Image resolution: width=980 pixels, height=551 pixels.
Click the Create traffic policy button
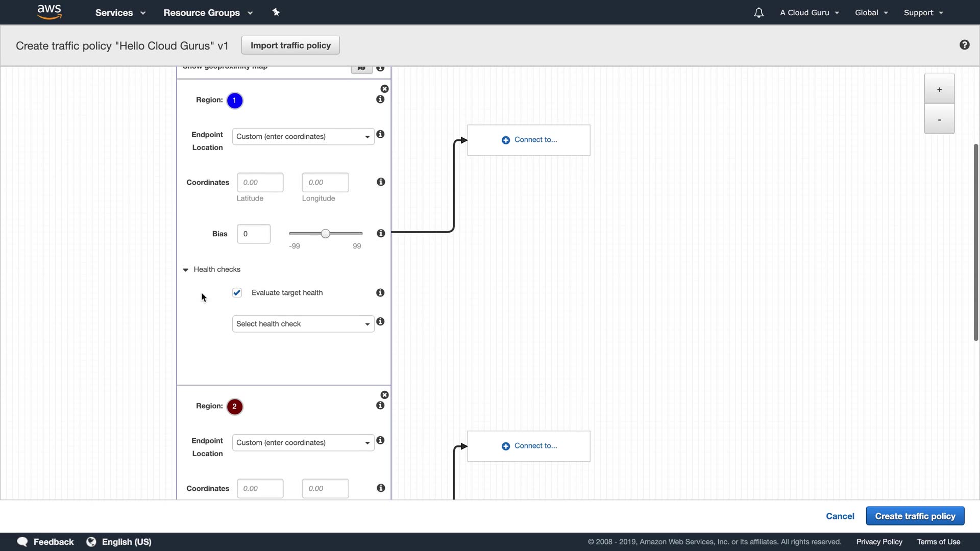[x=915, y=516]
